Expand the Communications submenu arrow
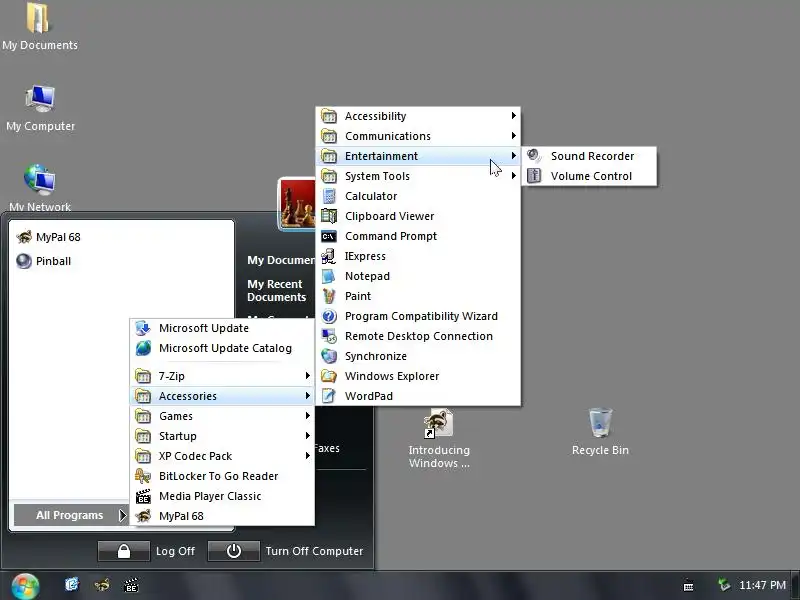This screenshot has height=600, width=800. tap(514, 136)
